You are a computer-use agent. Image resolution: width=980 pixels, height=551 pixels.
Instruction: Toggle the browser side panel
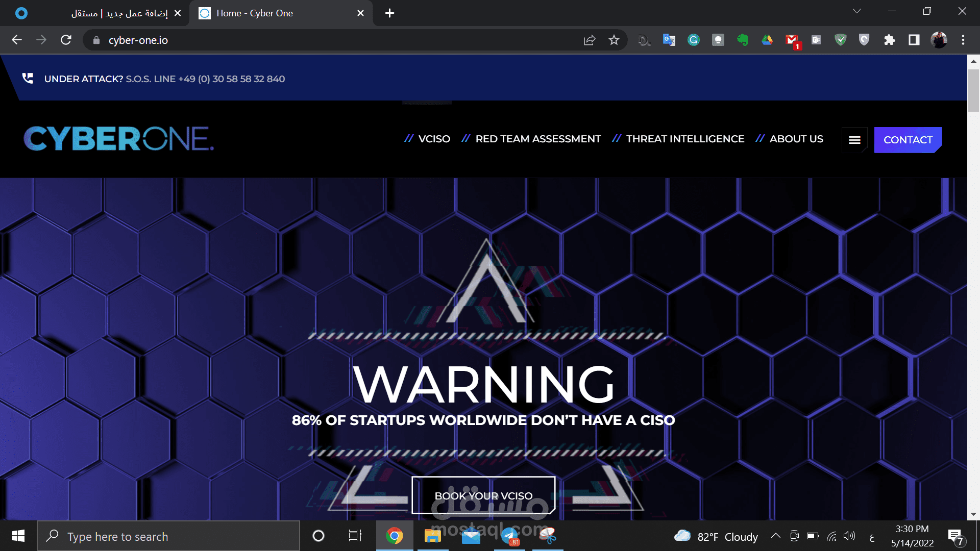(x=914, y=40)
